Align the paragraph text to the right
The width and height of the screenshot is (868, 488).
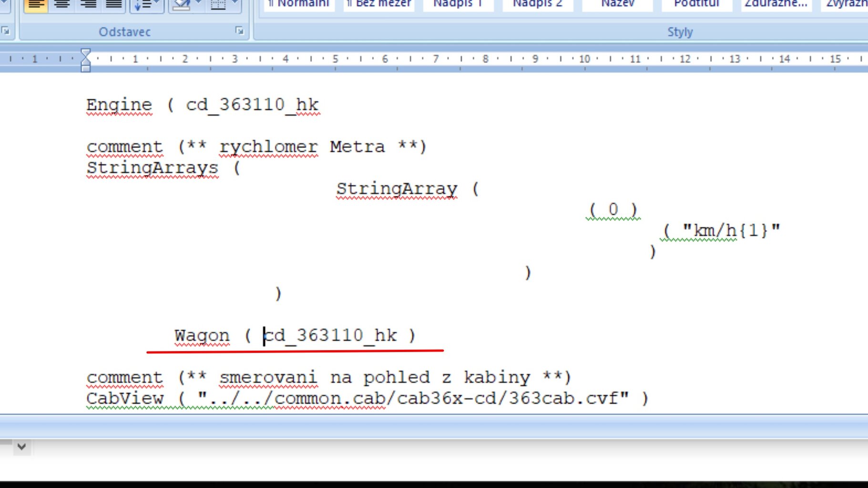click(88, 4)
